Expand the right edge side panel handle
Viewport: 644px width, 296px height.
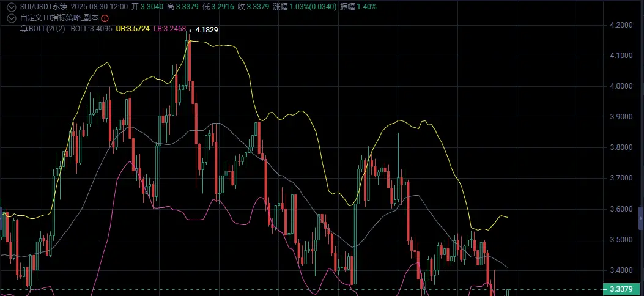coord(641,218)
